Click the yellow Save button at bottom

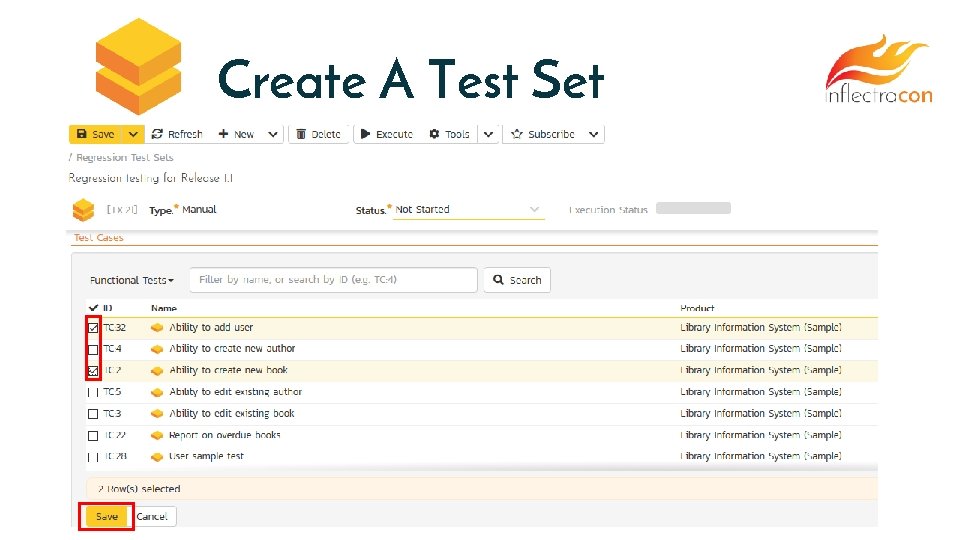click(107, 517)
